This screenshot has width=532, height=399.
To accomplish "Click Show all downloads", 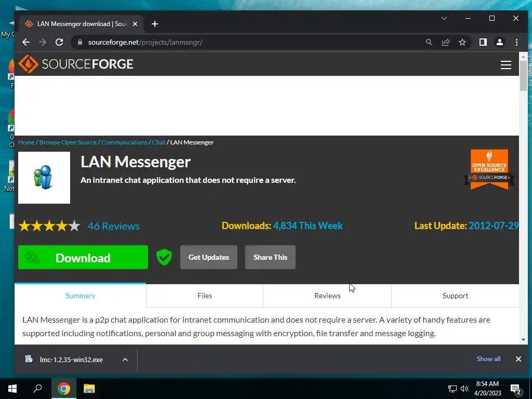I will [x=488, y=358].
